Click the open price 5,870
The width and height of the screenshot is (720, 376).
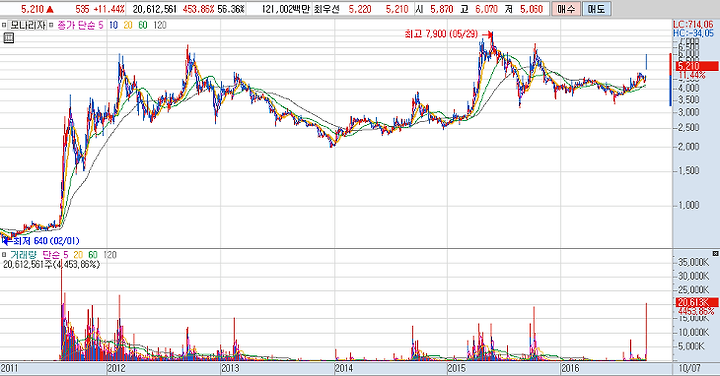point(442,9)
